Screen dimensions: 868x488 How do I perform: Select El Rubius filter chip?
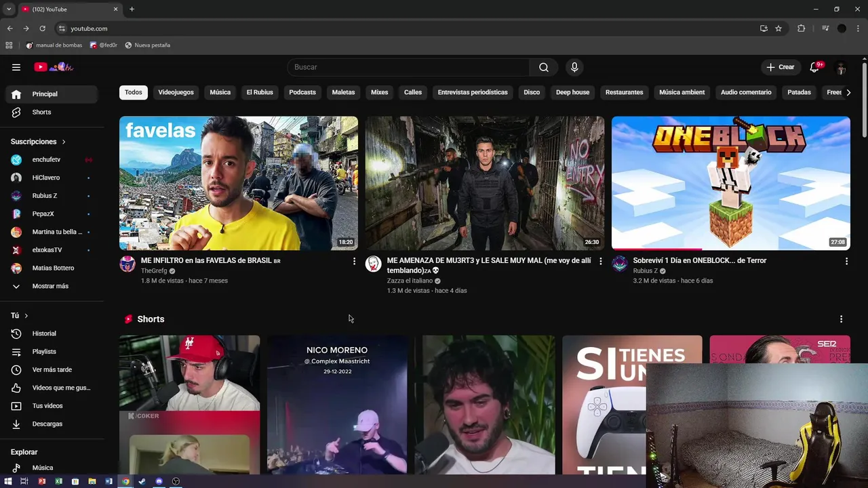coord(260,92)
